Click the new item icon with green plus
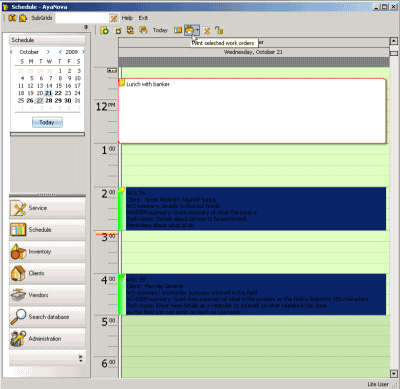Viewport: 400px width, 389px height. 104,30
